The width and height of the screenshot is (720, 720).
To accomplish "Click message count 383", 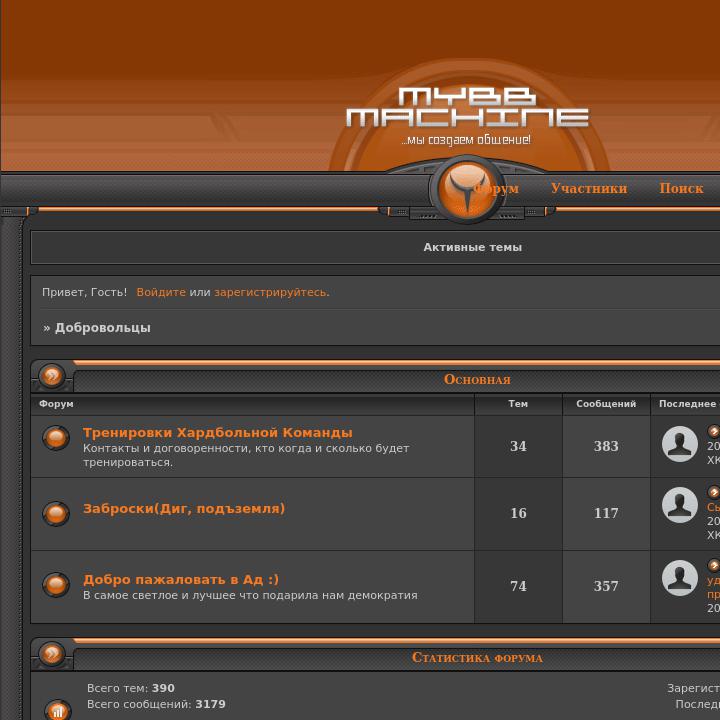I will [606, 446].
